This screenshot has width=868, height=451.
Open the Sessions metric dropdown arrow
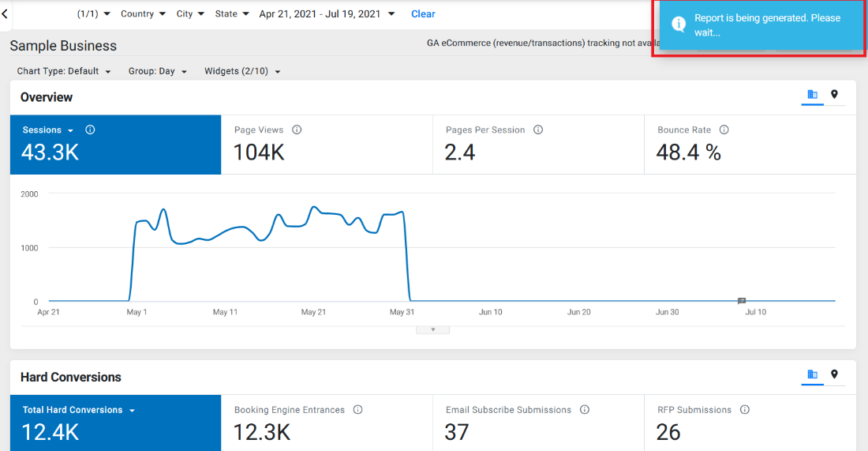[70, 131]
